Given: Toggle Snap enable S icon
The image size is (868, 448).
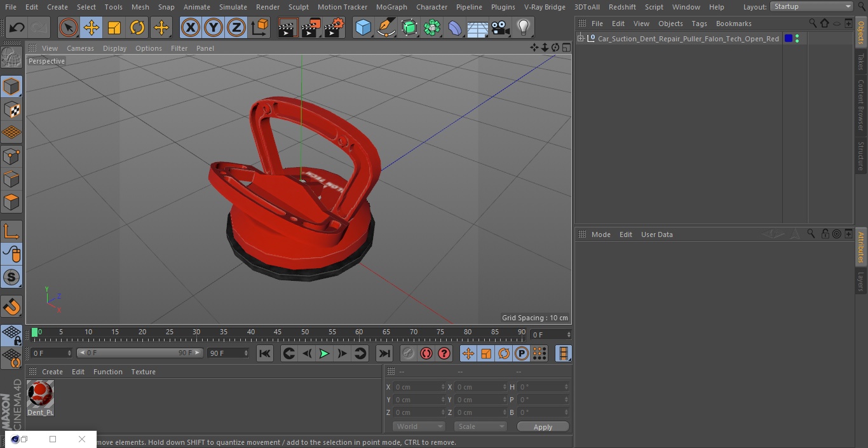Looking at the screenshot, I should (11, 277).
